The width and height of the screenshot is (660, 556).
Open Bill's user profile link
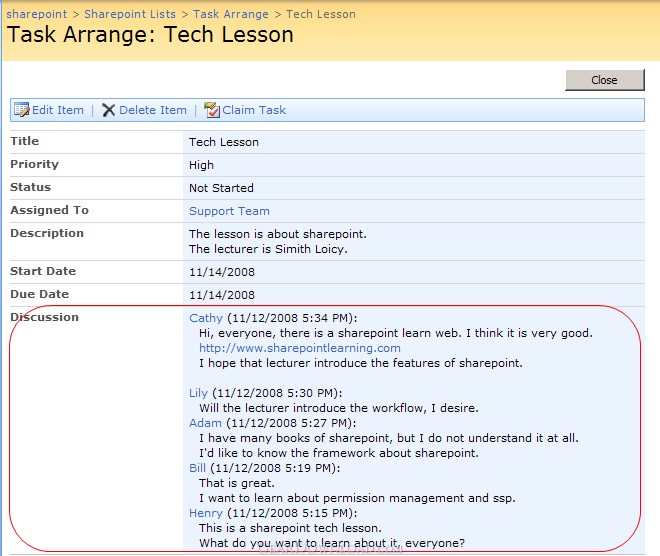pos(197,468)
